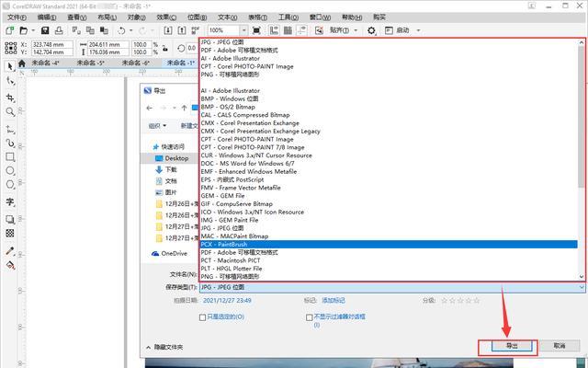Screen dimensions: 588x368
Task: Toggle the lock ratio padlock
Action: pyautogui.click(x=165, y=48)
